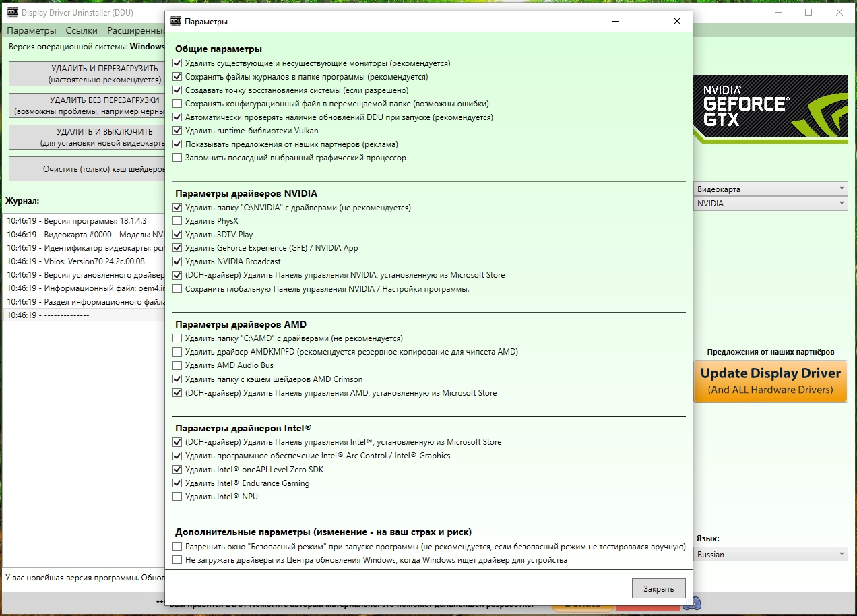Uncheck 'Удалить папку C:\NVIDIA с драйверами'
Image resolution: width=857 pixels, height=616 pixels.
click(177, 208)
